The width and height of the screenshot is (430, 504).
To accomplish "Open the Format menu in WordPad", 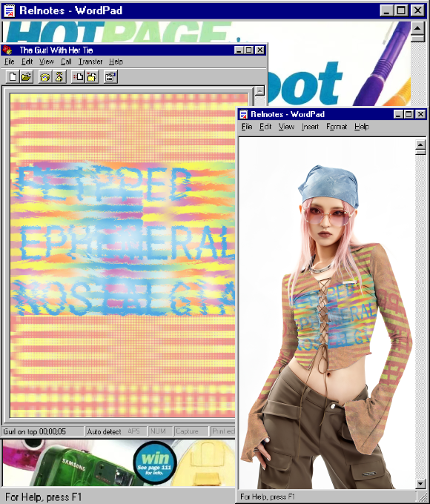I will pyautogui.click(x=337, y=127).
